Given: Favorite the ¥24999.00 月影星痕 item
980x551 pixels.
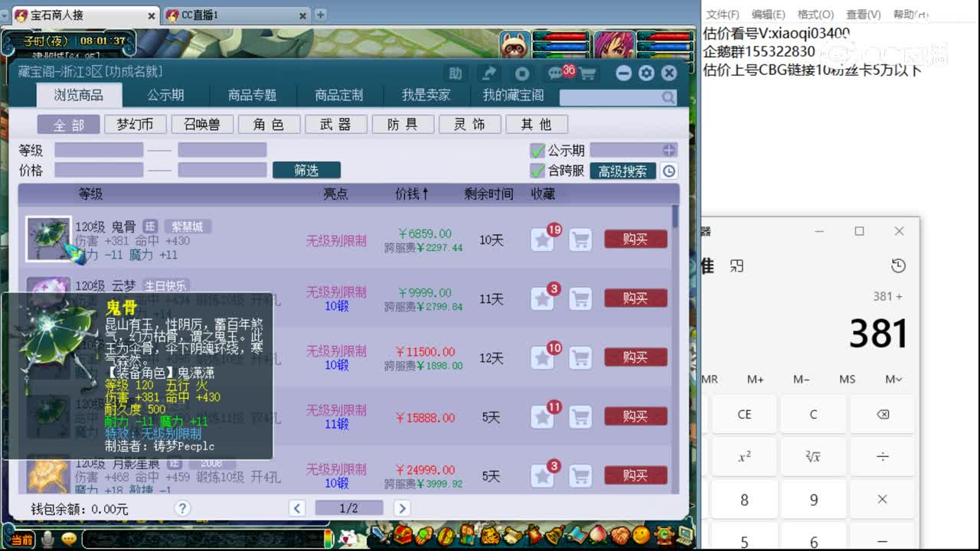Looking at the screenshot, I should pos(543,475).
